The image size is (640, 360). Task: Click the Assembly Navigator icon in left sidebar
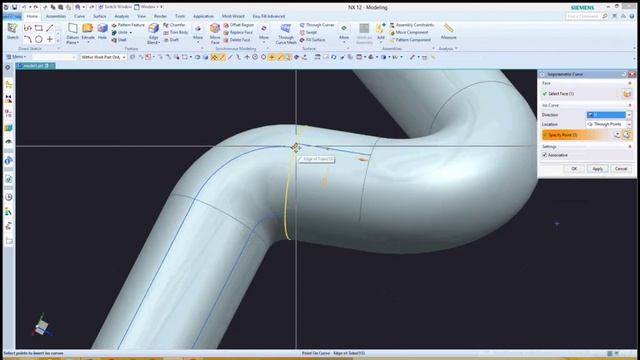click(9, 84)
